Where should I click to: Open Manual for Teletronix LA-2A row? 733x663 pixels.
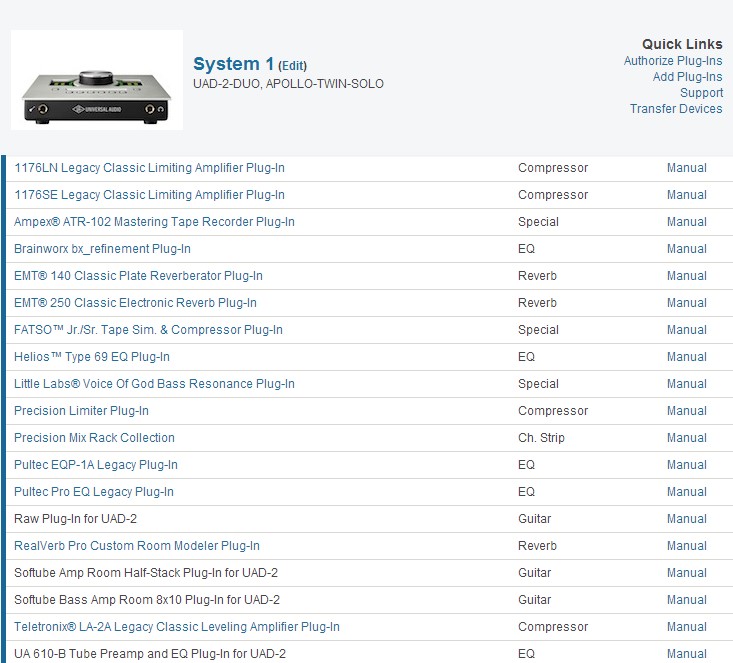click(x=687, y=627)
